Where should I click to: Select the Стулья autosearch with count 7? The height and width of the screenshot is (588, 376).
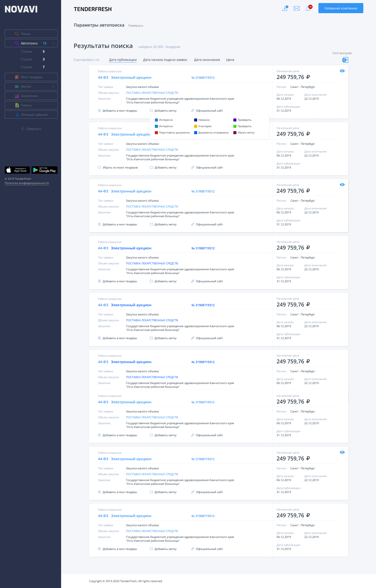[x=33, y=67]
